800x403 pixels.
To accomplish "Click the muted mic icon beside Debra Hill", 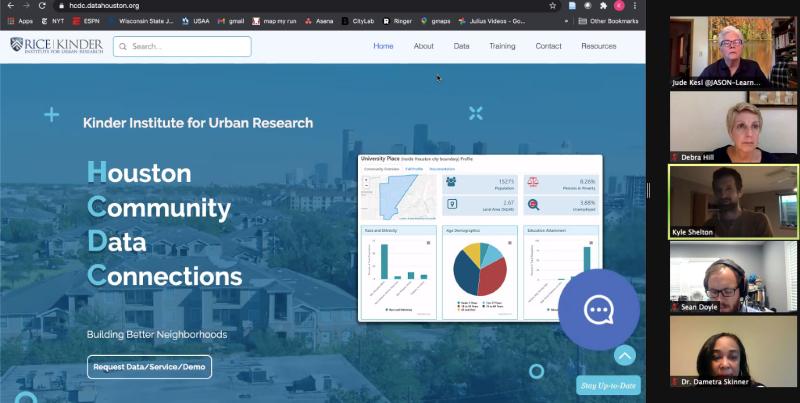I will (x=676, y=157).
